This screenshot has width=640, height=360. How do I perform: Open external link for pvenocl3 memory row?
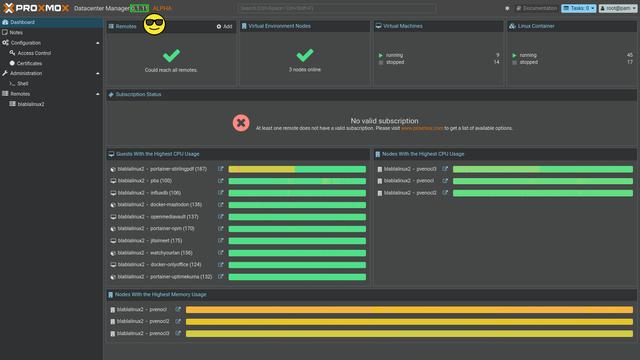tap(178, 333)
